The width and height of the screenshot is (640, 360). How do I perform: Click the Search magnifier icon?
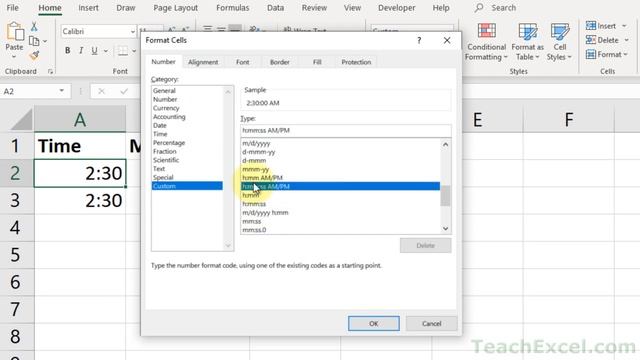pyautogui.click(x=479, y=8)
